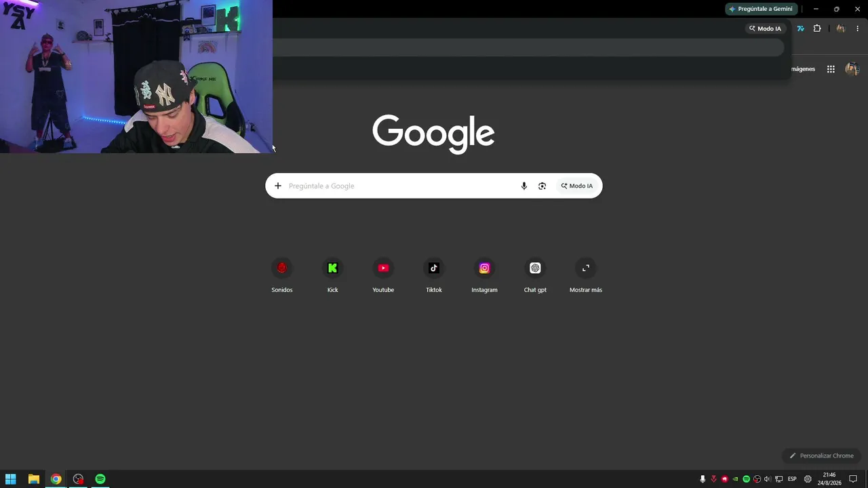Open the Windows Start menu
This screenshot has height=488, width=868.
point(11,479)
